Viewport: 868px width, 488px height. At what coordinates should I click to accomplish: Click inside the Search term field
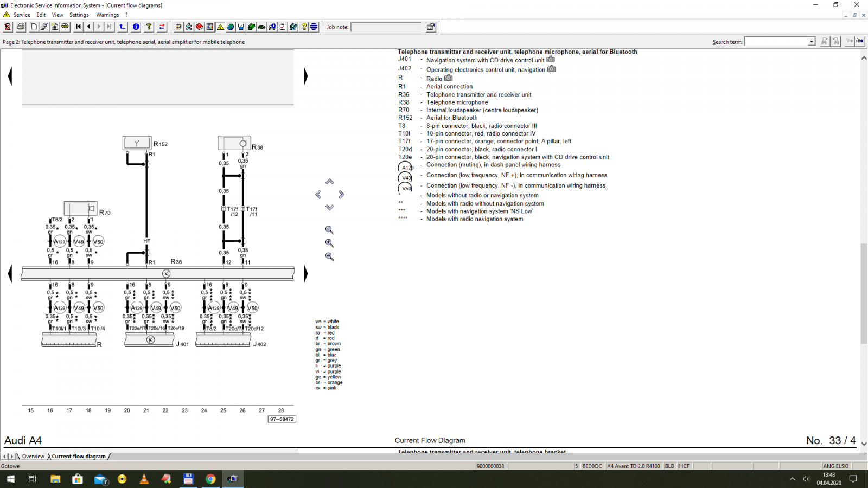point(776,42)
